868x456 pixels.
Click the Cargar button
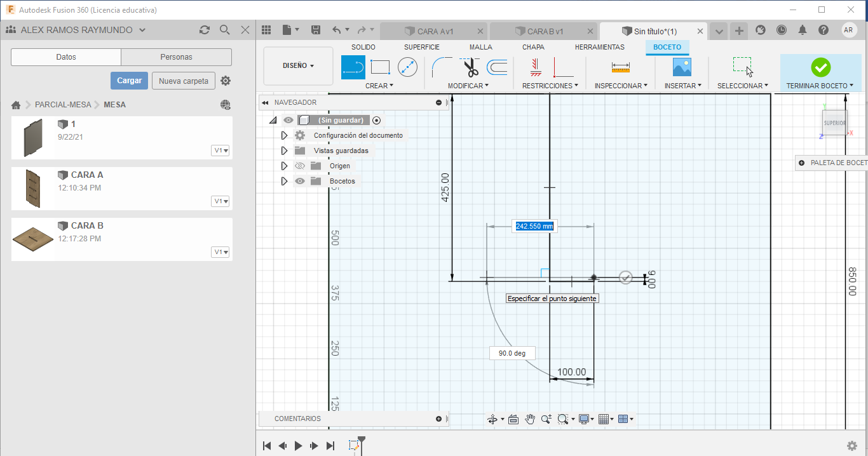(x=129, y=81)
